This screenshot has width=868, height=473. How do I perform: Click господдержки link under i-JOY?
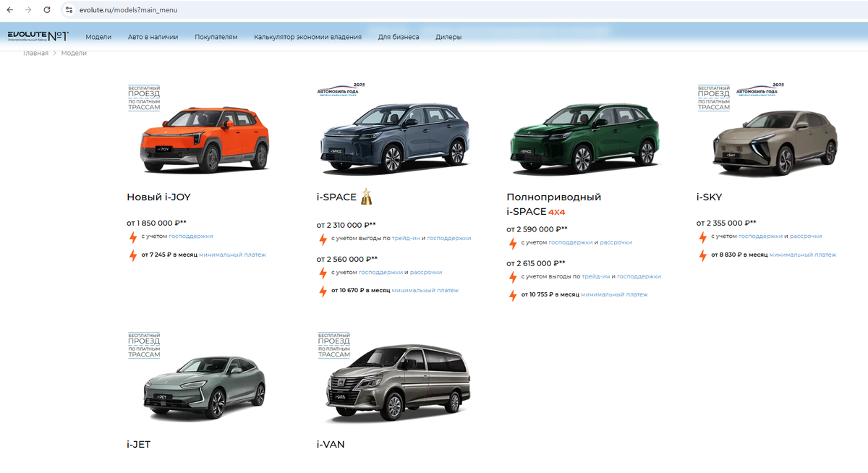pyautogui.click(x=191, y=236)
